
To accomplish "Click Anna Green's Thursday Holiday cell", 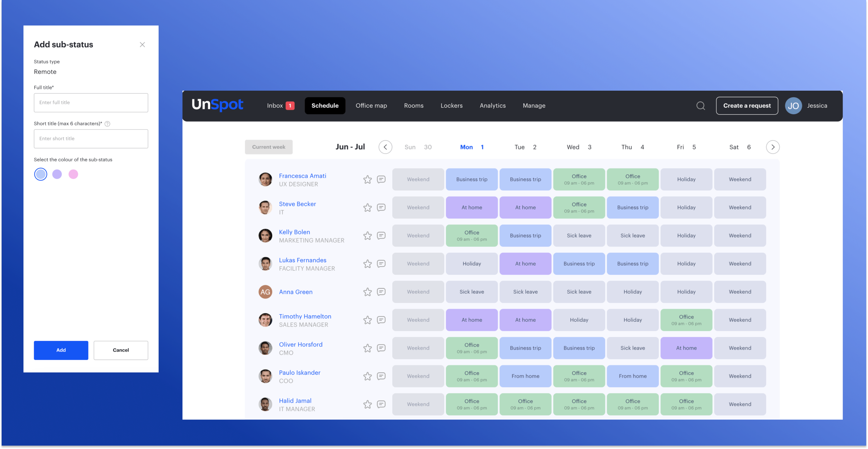I will point(633,292).
